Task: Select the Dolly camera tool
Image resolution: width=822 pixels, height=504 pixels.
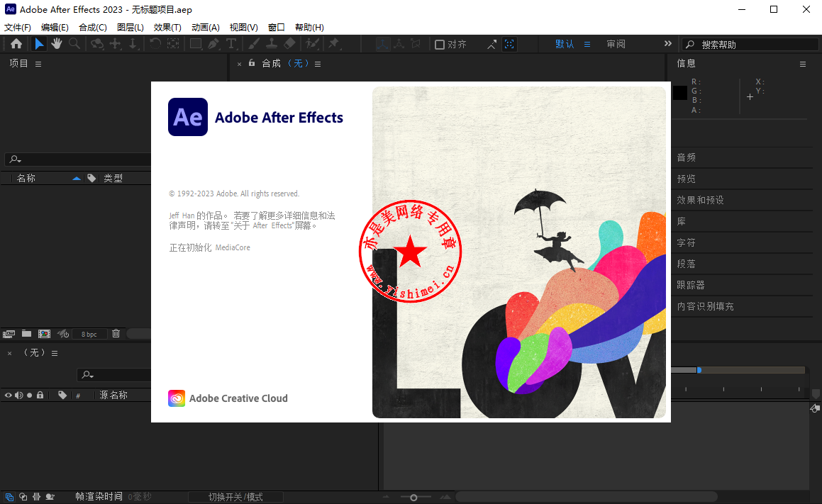Action: click(x=133, y=44)
